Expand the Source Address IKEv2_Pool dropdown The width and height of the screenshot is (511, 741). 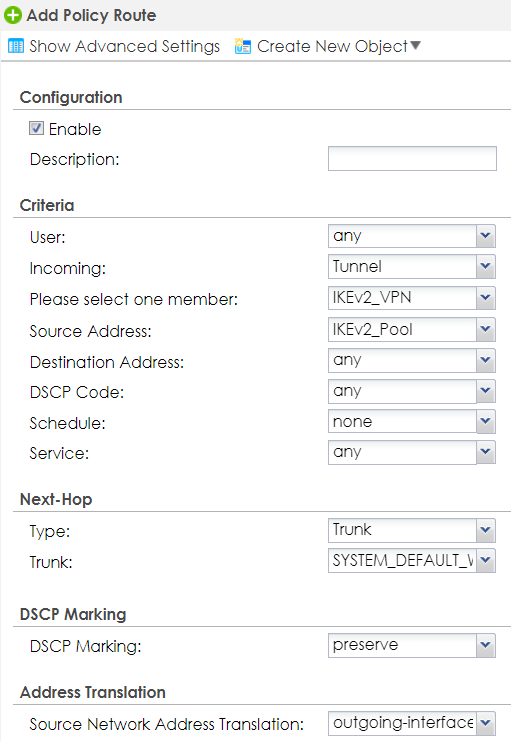(412, 329)
